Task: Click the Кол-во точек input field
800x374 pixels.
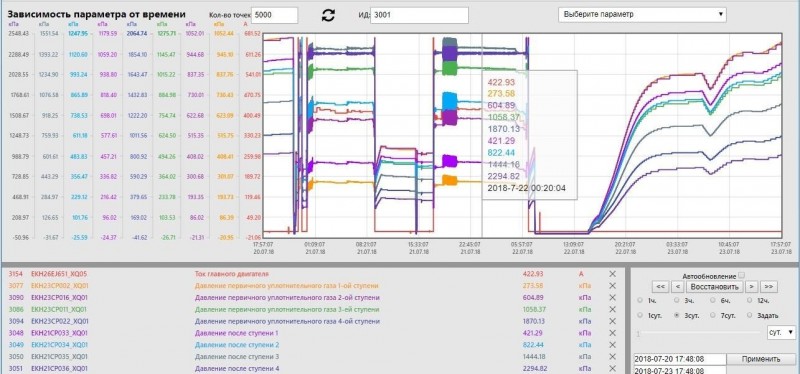Action: click(274, 15)
